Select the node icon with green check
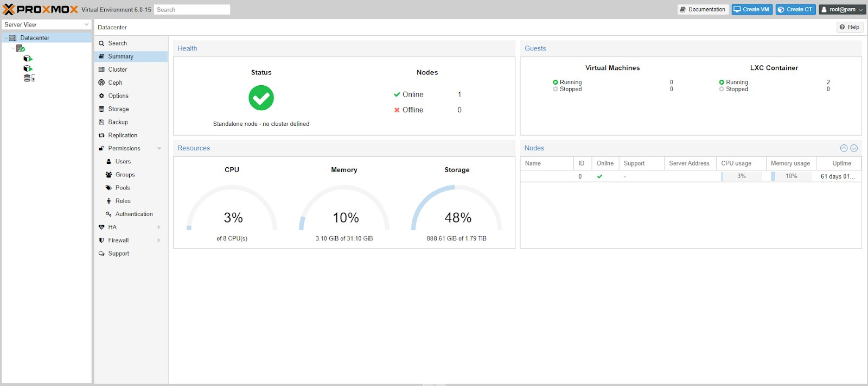The height and width of the screenshot is (386, 868). [x=21, y=48]
